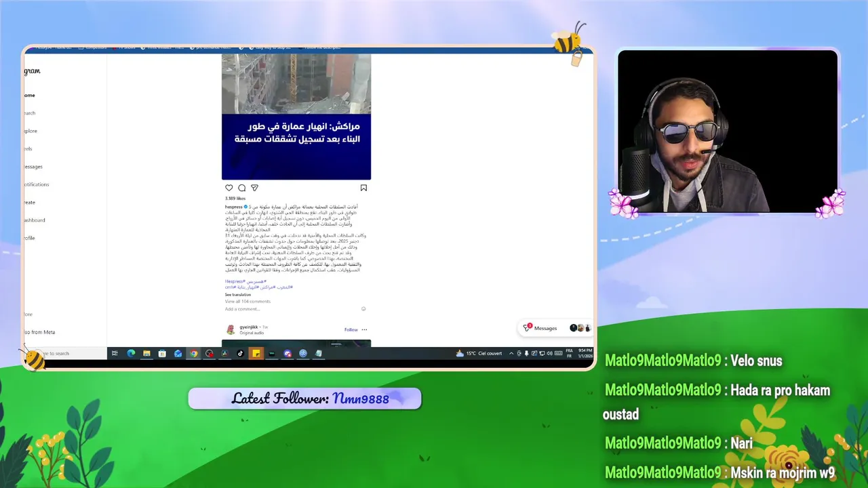
Task: Click the #Hespress hashtag link
Action: point(235,281)
